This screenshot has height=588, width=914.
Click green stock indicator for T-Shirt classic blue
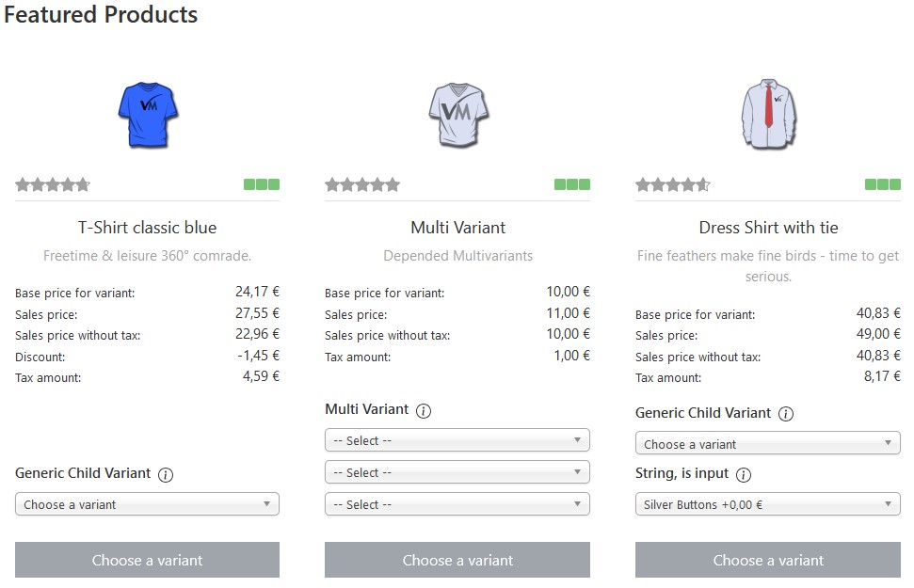click(x=262, y=184)
